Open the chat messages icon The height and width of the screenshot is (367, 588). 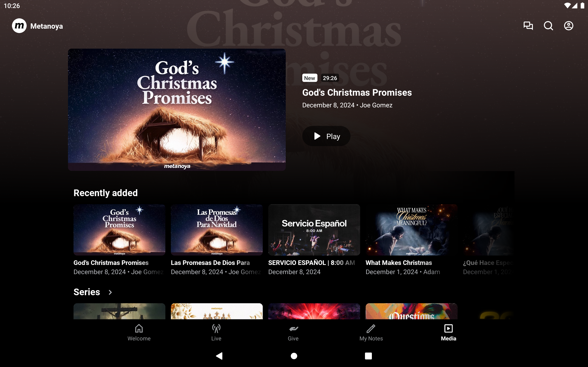tap(528, 26)
